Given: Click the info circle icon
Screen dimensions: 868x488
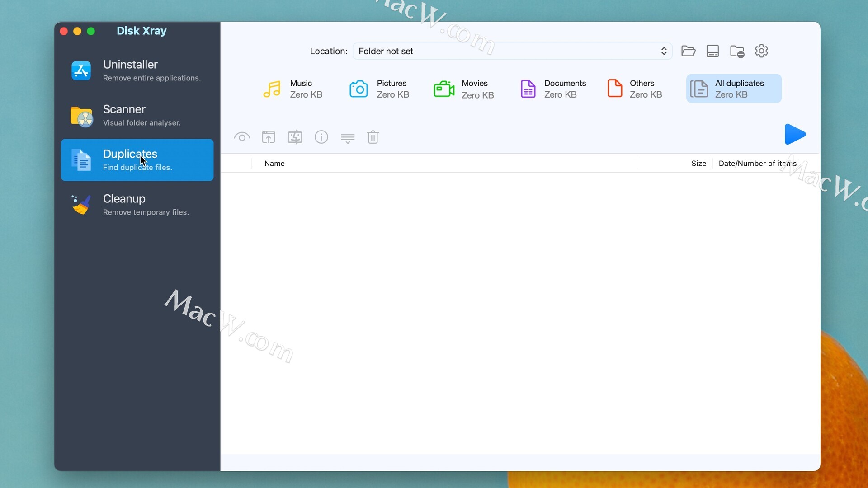Looking at the screenshot, I should 321,137.
